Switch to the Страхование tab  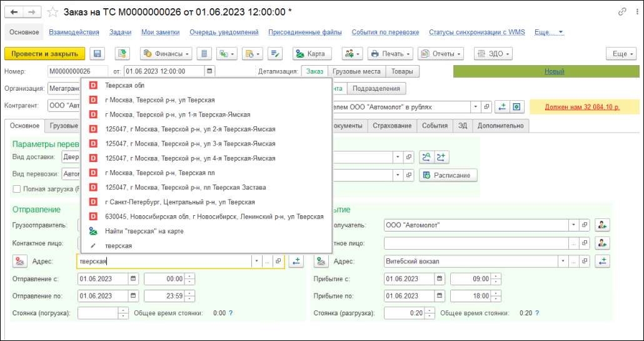pos(392,126)
